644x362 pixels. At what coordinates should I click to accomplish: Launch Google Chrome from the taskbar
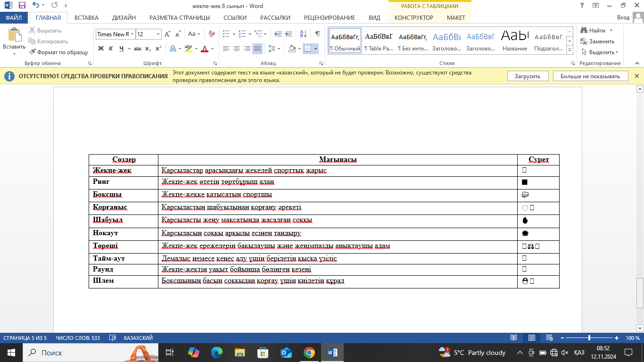point(309,353)
